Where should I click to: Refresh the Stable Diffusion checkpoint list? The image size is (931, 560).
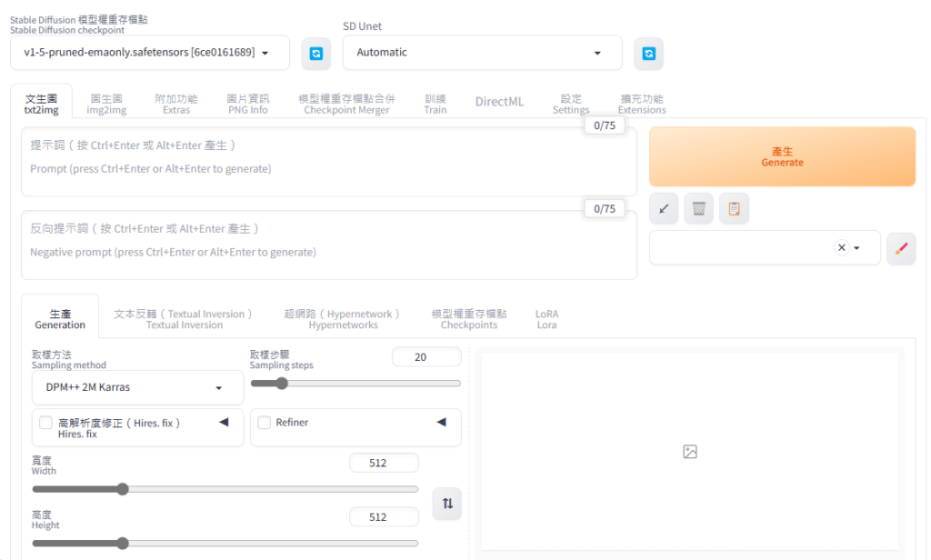coord(315,54)
